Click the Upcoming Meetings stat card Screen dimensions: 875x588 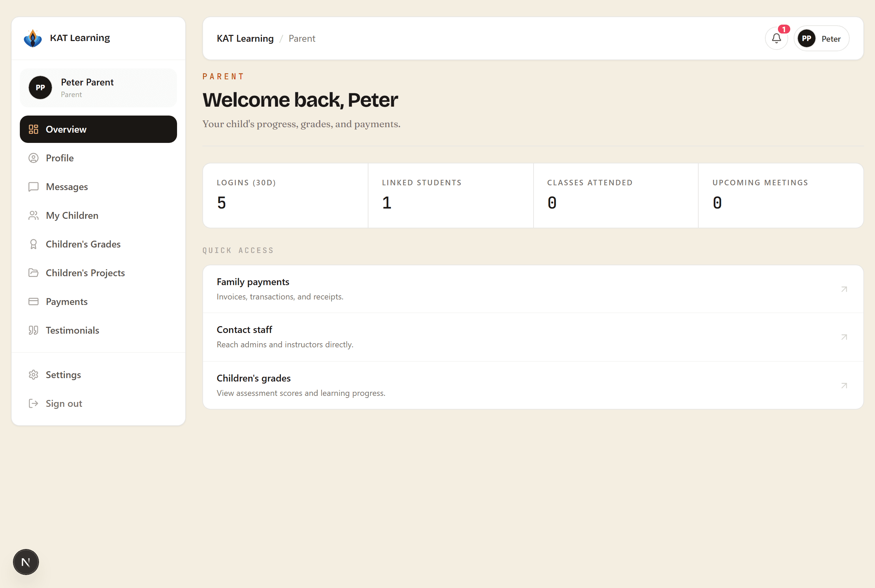pyautogui.click(x=781, y=196)
